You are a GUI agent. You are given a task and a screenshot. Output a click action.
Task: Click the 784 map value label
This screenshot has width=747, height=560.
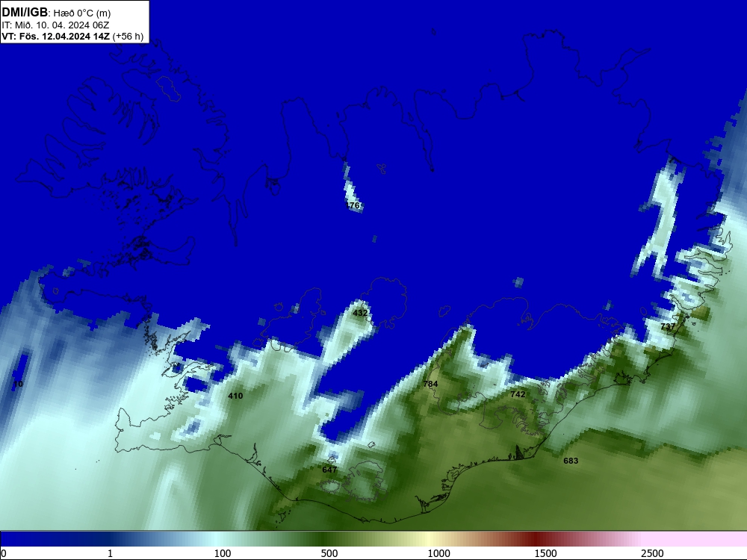430,384
